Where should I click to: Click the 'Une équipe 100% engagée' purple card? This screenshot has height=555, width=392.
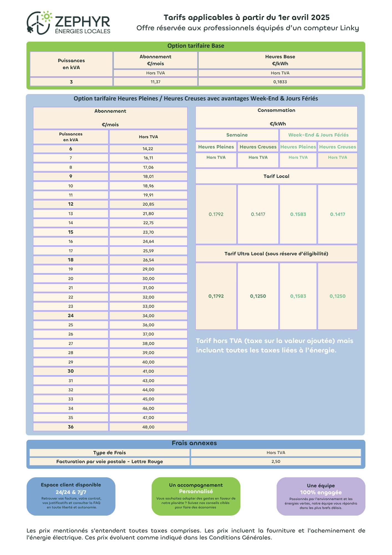pos(321,496)
